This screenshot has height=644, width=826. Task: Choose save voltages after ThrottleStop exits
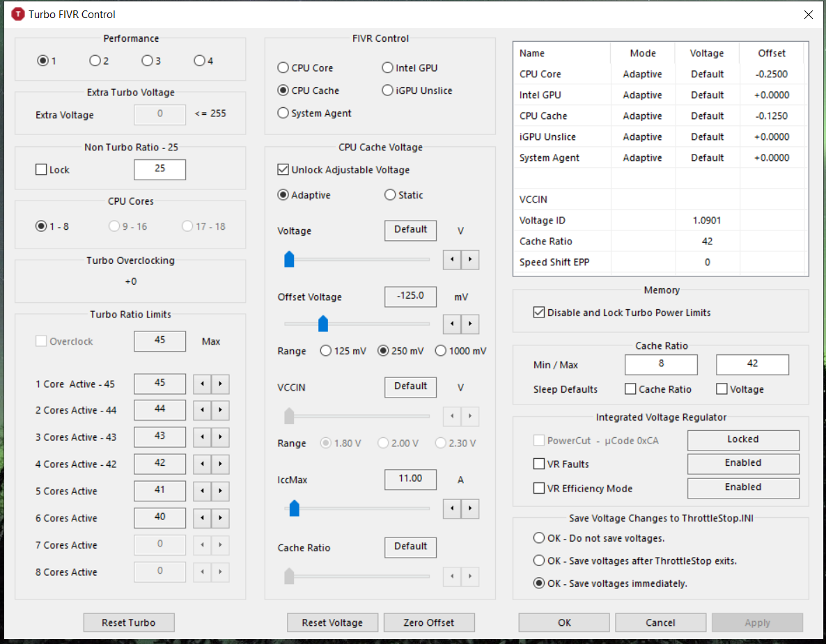[x=634, y=560]
